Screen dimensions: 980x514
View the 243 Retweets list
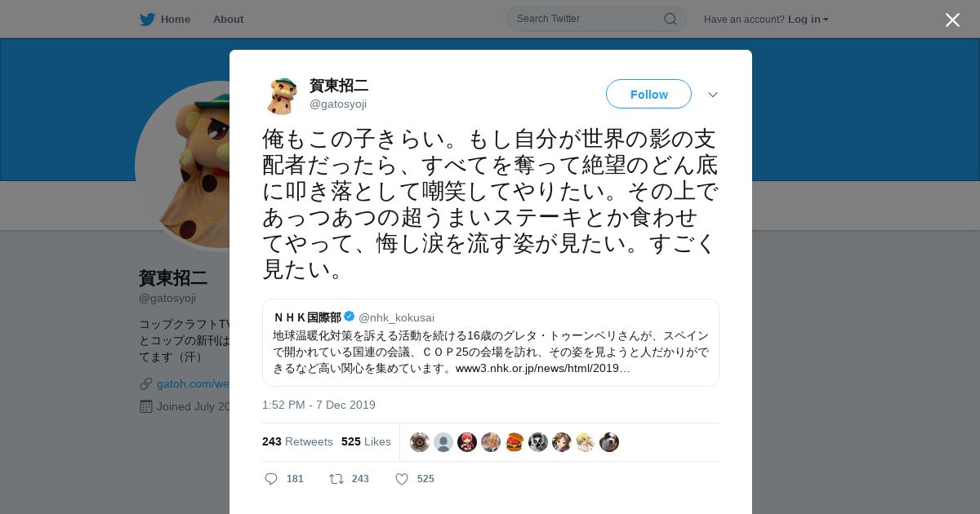pyautogui.click(x=297, y=441)
